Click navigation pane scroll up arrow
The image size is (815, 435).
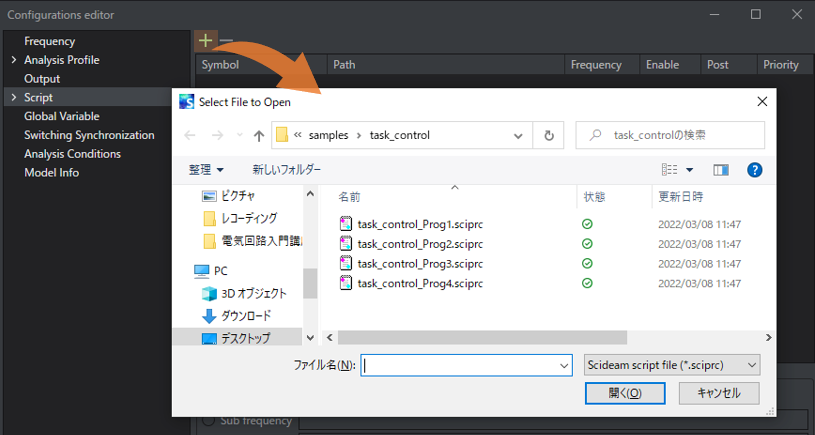pyautogui.click(x=310, y=193)
